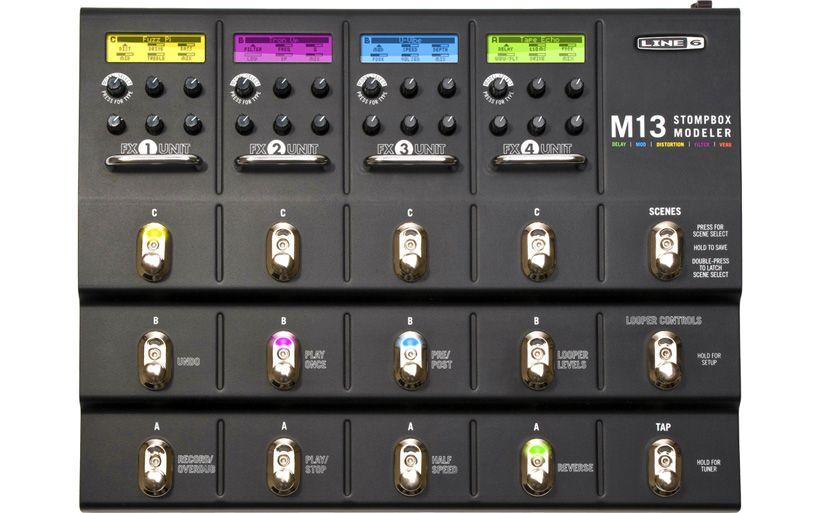This screenshot has height=513, width=820.
Task: Click the C footswitch under FX 4 Unit
Action: 537,252
